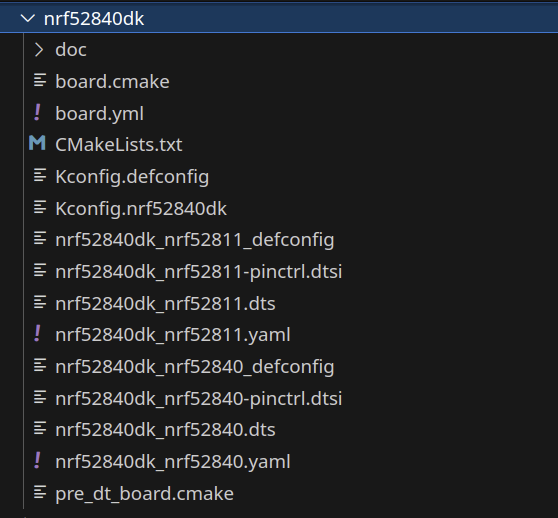Open the Kconfig.nrf52840dk file
The width and height of the screenshot is (558, 518).
(x=141, y=208)
